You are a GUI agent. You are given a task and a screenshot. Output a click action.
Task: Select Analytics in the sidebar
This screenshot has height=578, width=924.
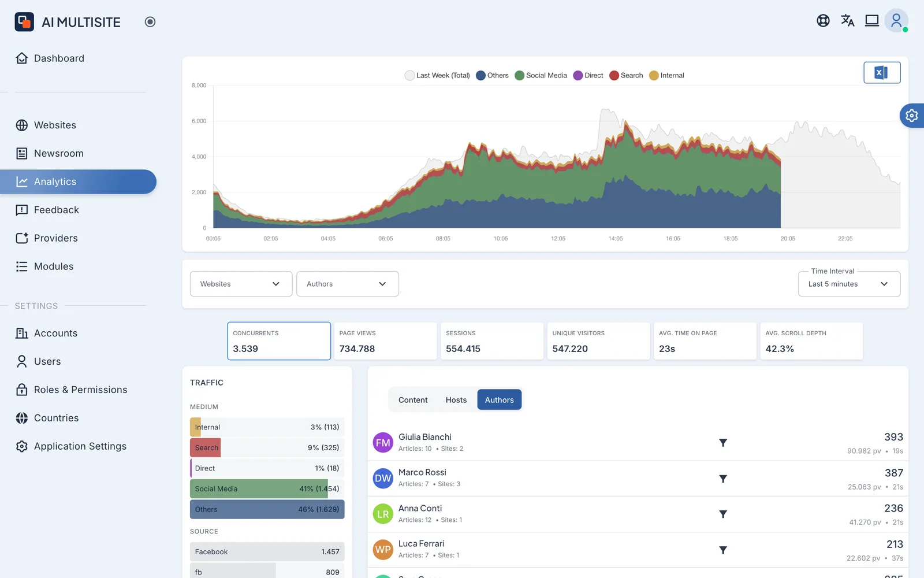[x=78, y=181]
